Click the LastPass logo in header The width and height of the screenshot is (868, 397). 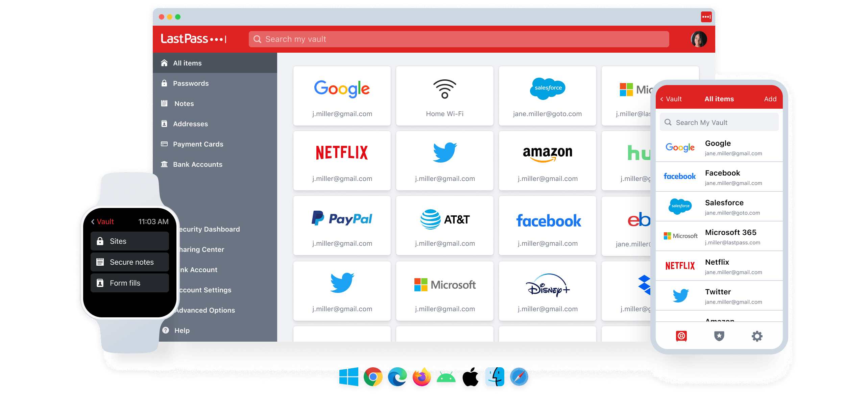pyautogui.click(x=193, y=39)
